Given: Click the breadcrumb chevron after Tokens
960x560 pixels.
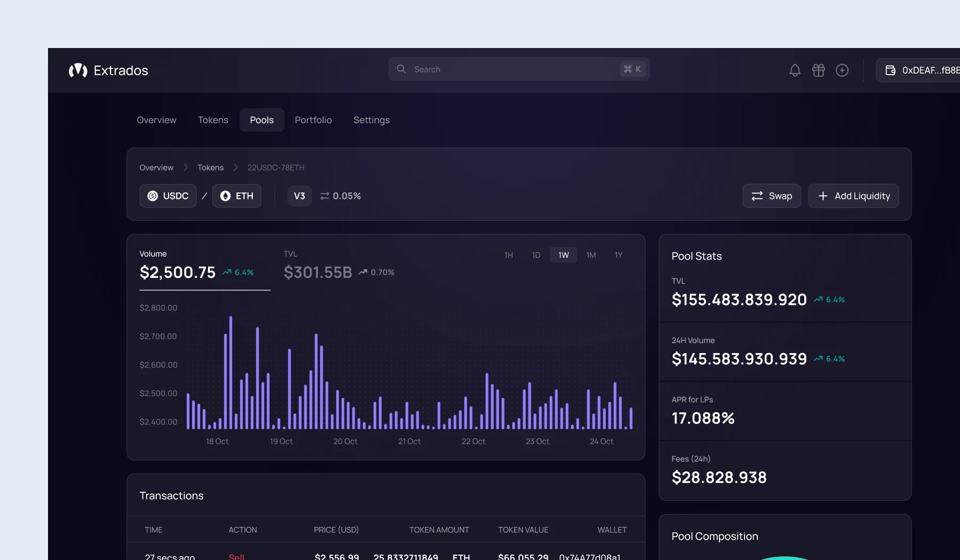Looking at the screenshot, I should 235,167.
